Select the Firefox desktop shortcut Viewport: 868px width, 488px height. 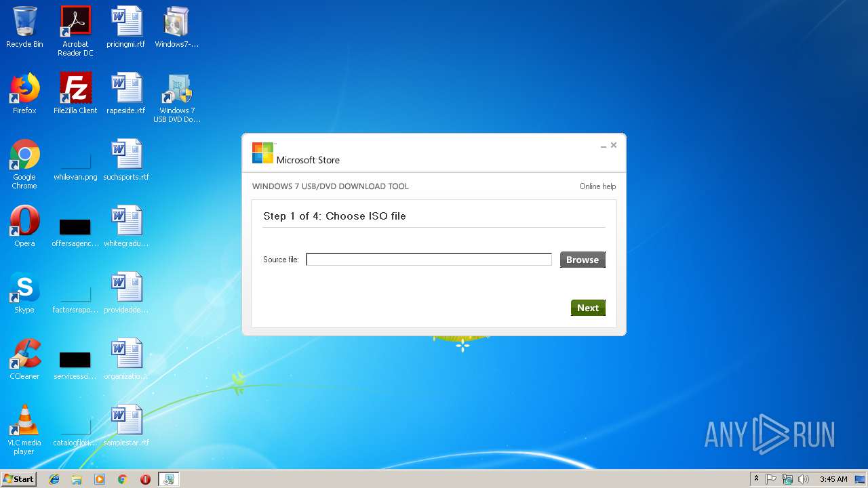tap(24, 94)
